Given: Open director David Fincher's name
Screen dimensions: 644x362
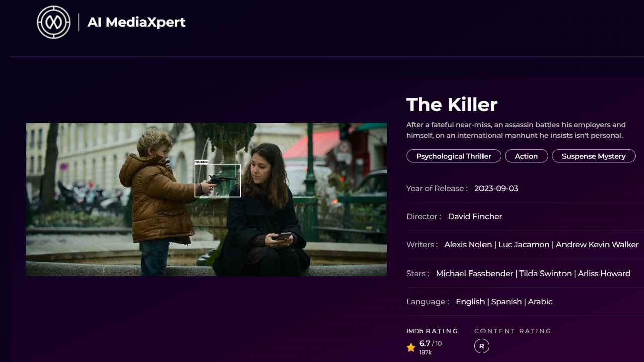Looking at the screenshot, I should point(474,216).
